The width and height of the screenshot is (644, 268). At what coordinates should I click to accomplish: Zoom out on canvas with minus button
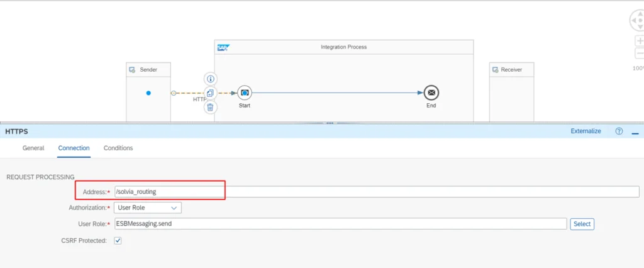pos(638,53)
